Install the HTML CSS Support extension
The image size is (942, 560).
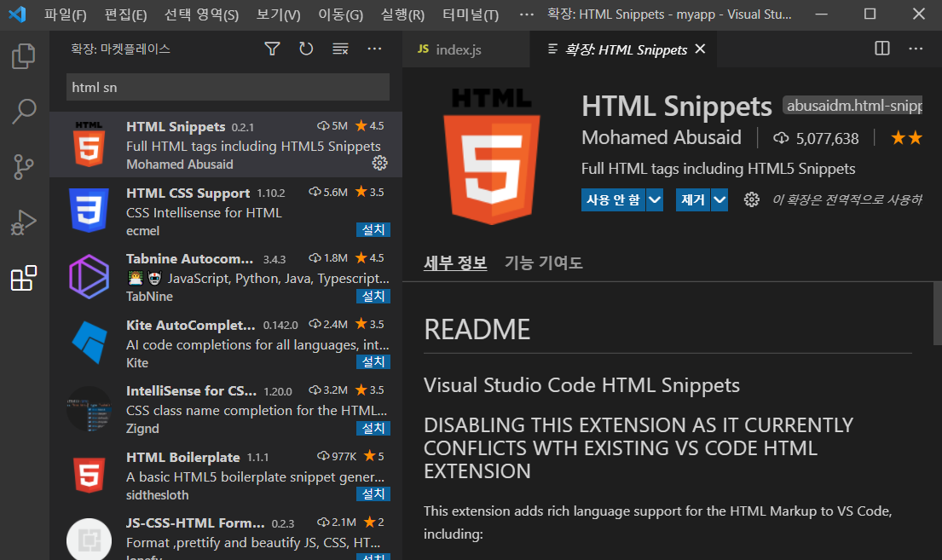coord(373,230)
